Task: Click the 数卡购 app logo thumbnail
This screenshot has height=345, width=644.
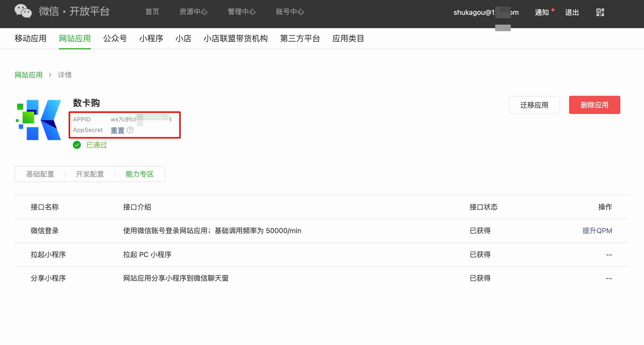Action: pyautogui.click(x=38, y=120)
